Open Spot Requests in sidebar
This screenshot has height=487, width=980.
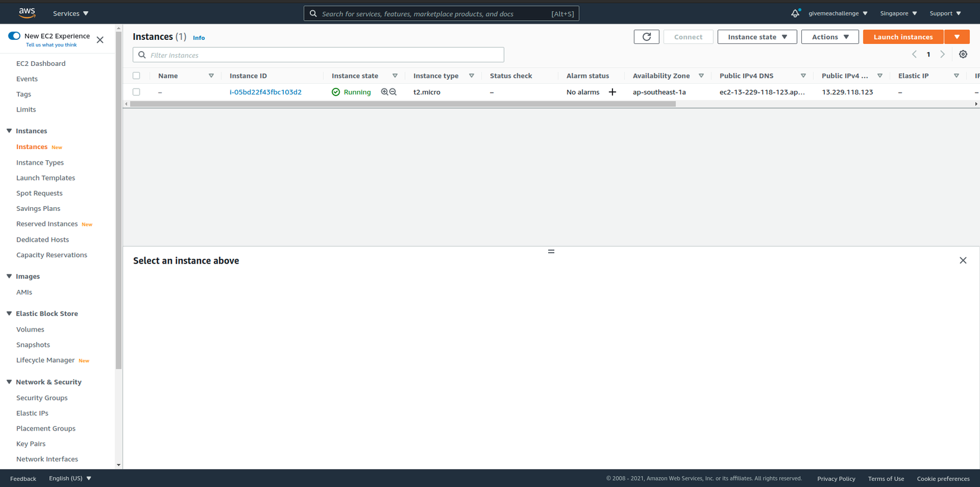pos(39,194)
